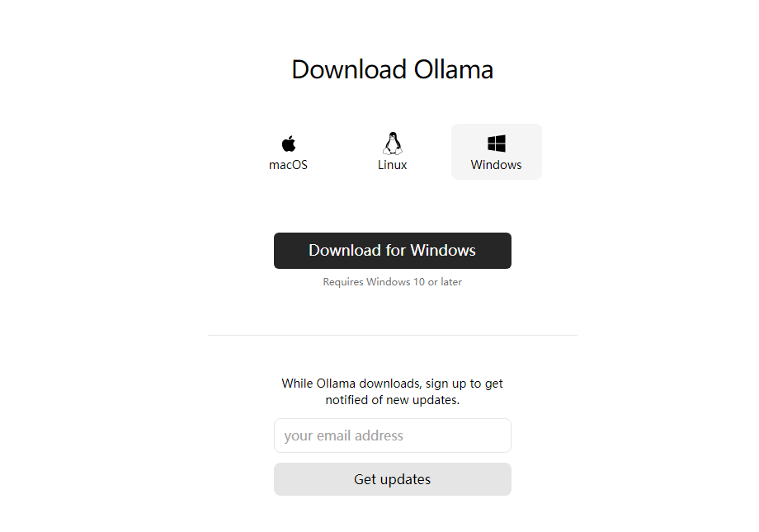Click the horizontal divider line below requirements
Viewport: 759px width, 532px height.
(393, 335)
